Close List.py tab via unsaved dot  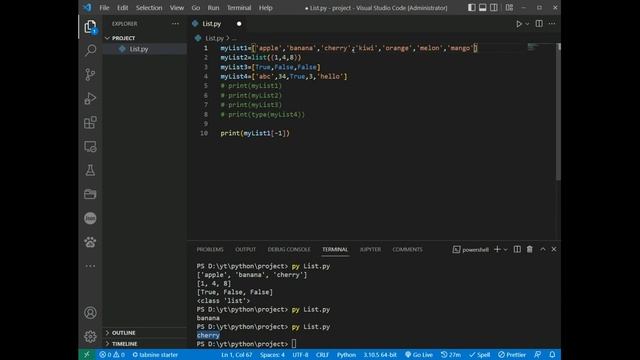click(x=239, y=24)
